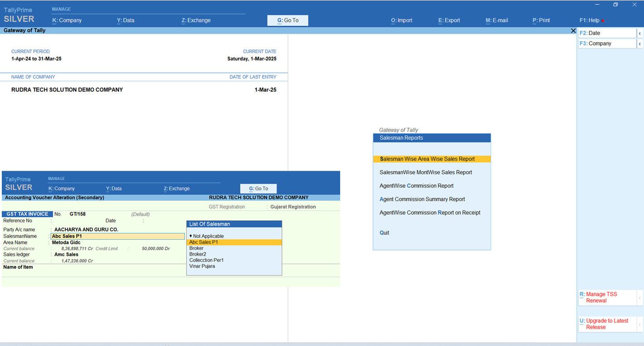Select the O: Import option
Screen dimensions: 644x346
point(401,20)
